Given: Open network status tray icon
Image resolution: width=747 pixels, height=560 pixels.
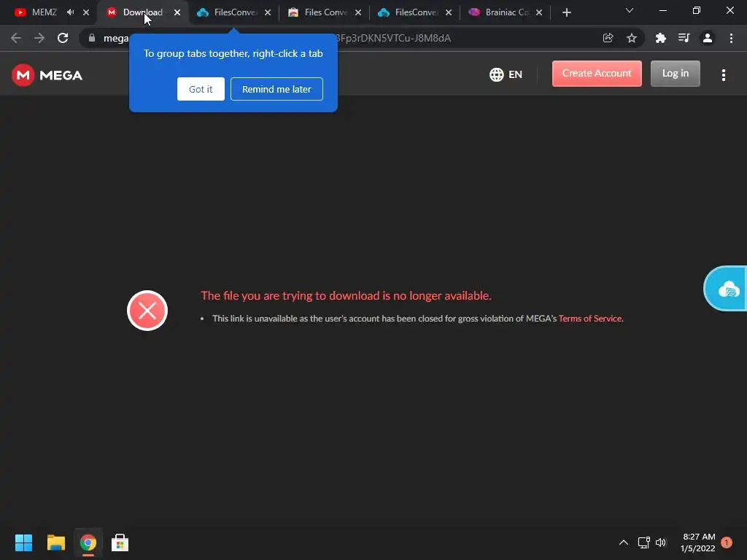Looking at the screenshot, I should tap(643, 542).
